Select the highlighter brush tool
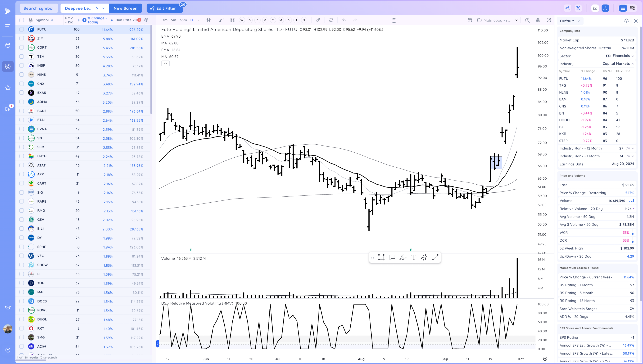The width and height of the screenshot is (643, 364). pyautogui.click(x=403, y=257)
